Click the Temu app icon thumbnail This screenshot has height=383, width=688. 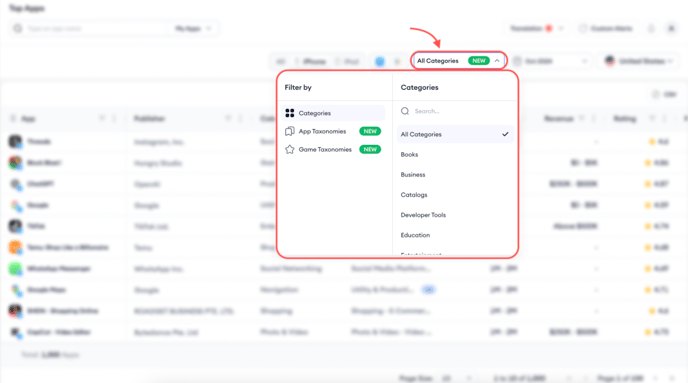coord(15,247)
